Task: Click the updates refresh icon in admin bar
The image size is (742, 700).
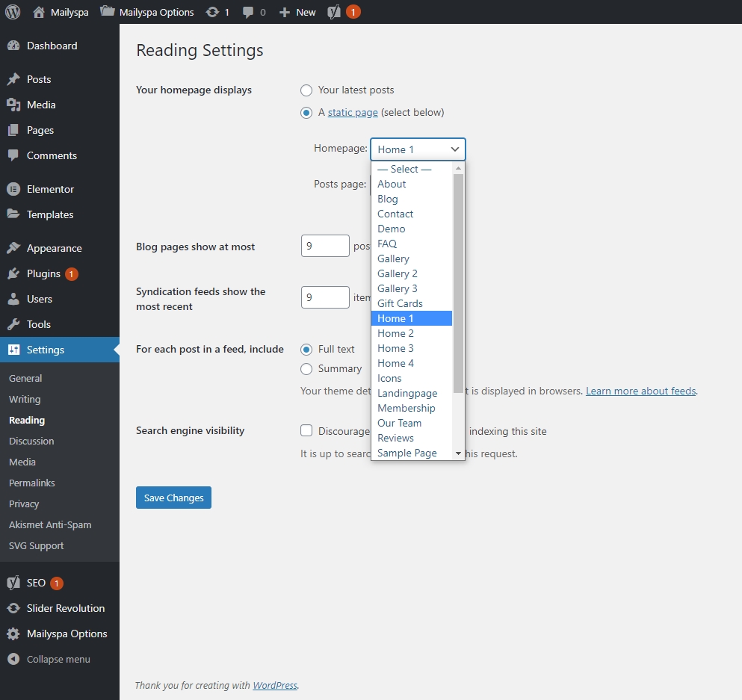Action: pyautogui.click(x=212, y=12)
